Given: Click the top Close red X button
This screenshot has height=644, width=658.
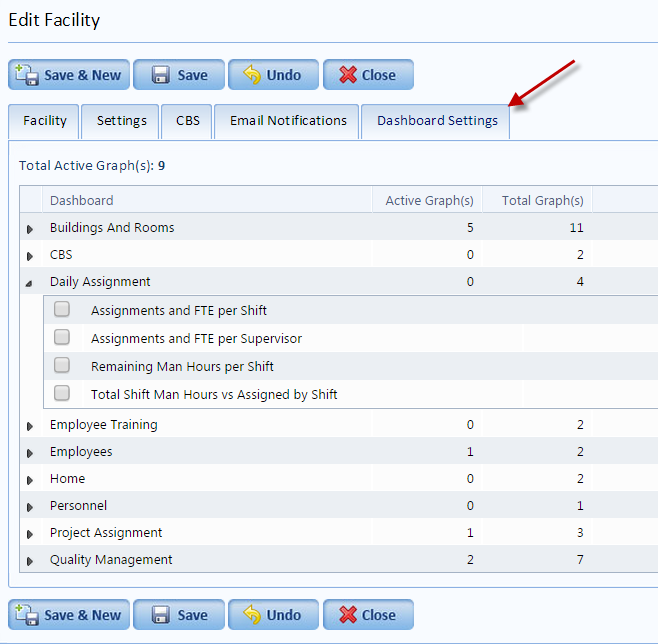Looking at the screenshot, I should pos(367,75).
